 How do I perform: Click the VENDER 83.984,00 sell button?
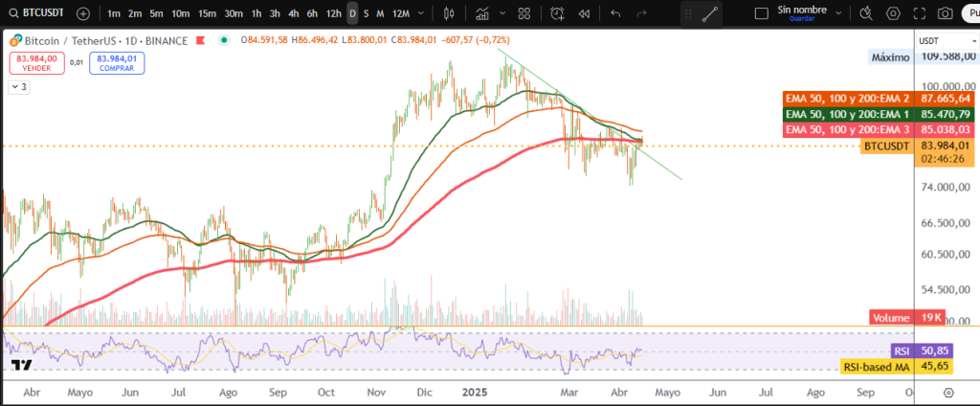point(37,63)
